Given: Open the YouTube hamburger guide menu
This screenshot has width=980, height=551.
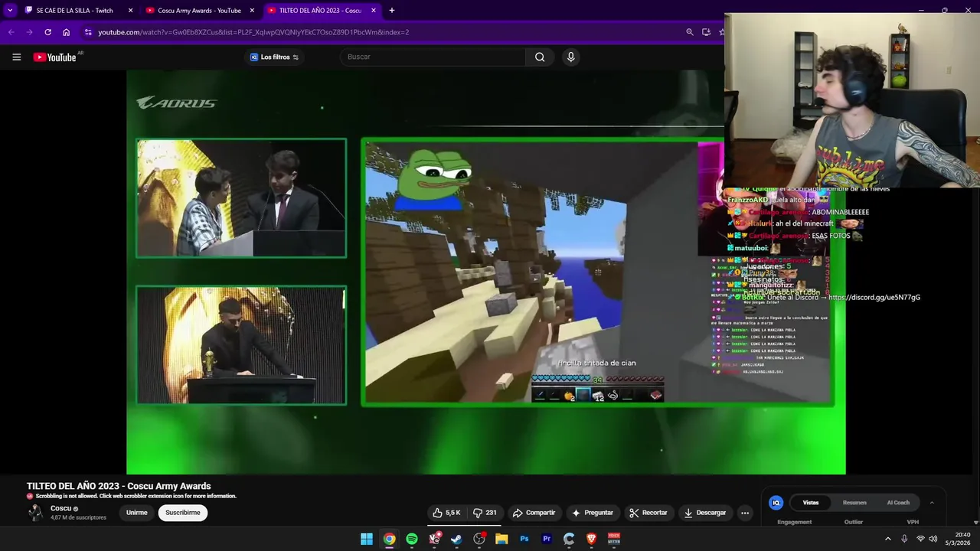Looking at the screenshot, I should point(16,57).
